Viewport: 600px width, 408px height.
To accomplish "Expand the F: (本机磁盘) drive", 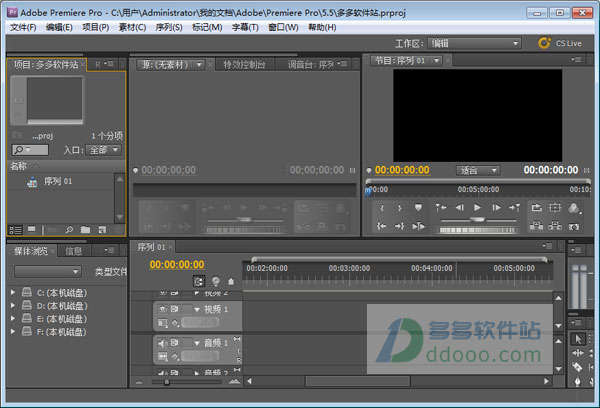I will (13, 331).
